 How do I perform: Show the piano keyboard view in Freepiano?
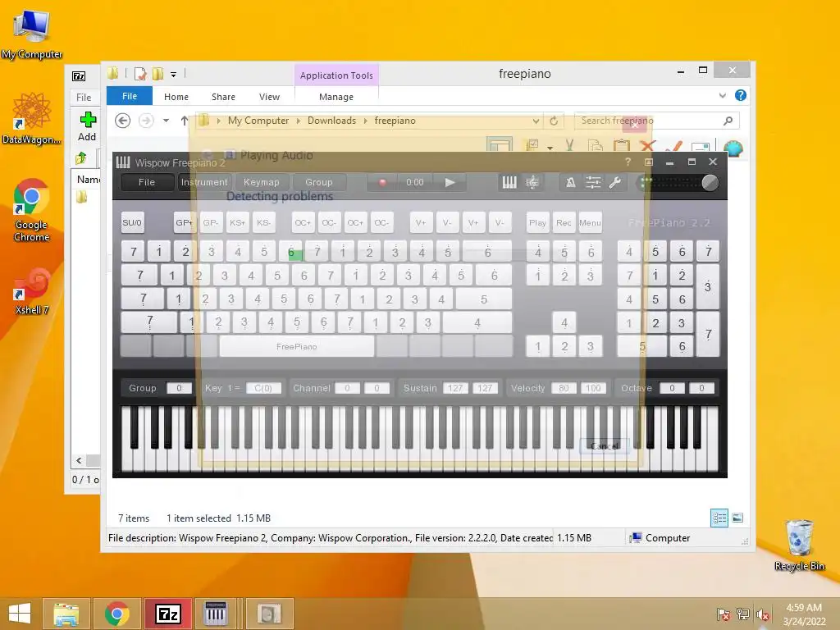tap(509, 183)
